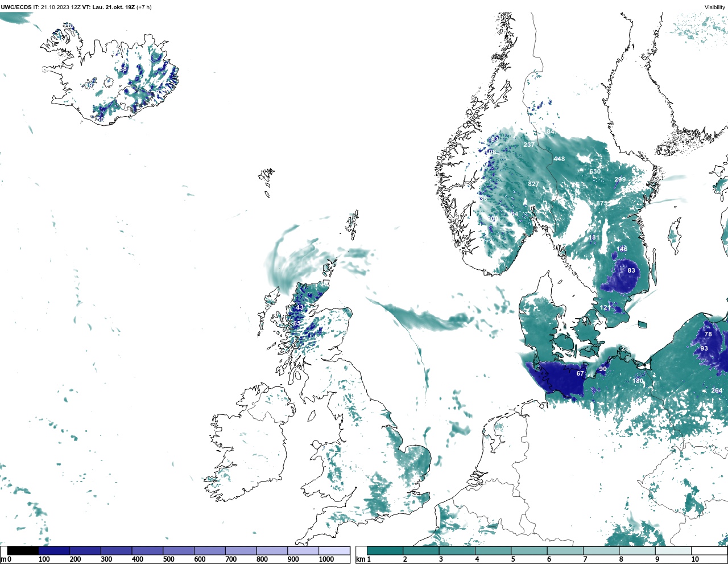728x564 pixels.
Task: Click the '121' value in southern Sweden
Action: [x=606, y=307]
